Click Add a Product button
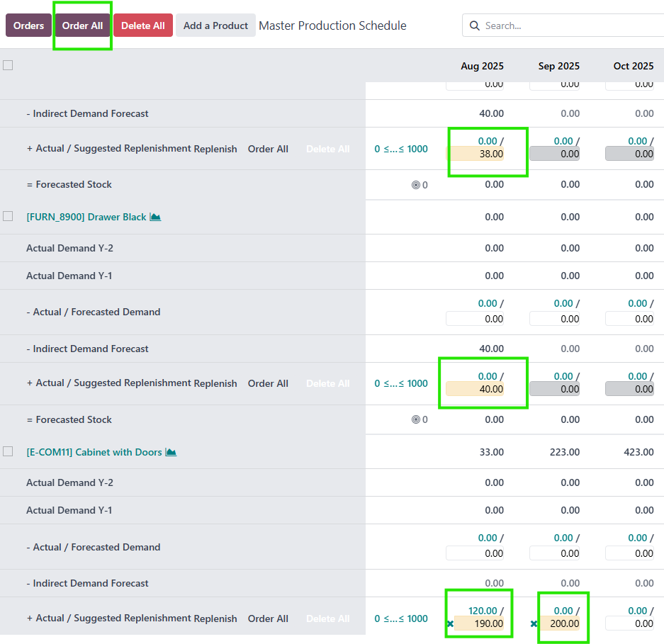Screen dimensions: 664x644 pos(215,26)
